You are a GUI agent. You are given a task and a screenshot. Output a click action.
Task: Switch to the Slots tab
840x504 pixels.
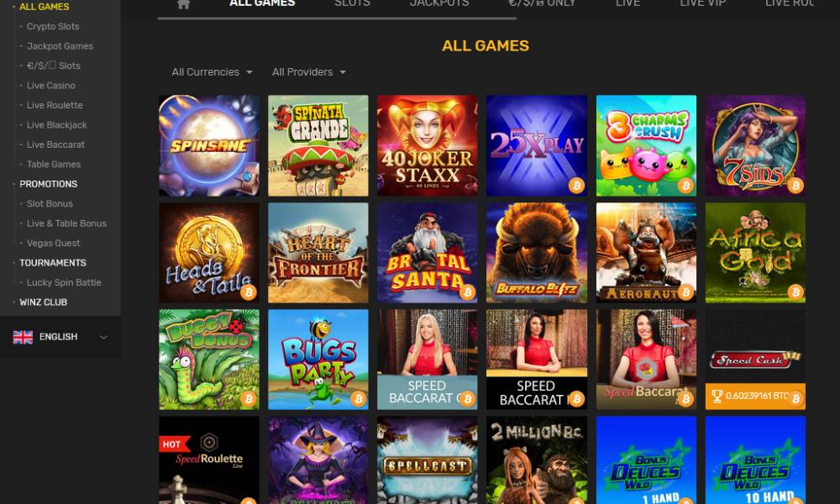(352, 3)
